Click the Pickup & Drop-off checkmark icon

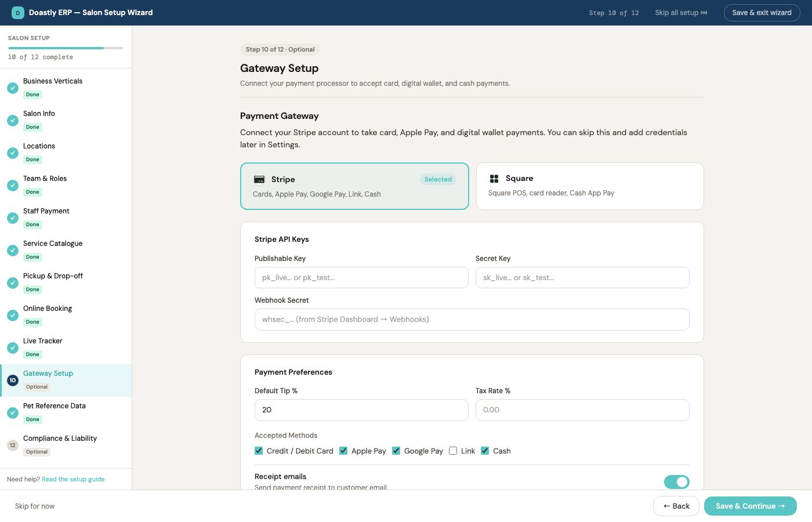[x=13, y=283]
